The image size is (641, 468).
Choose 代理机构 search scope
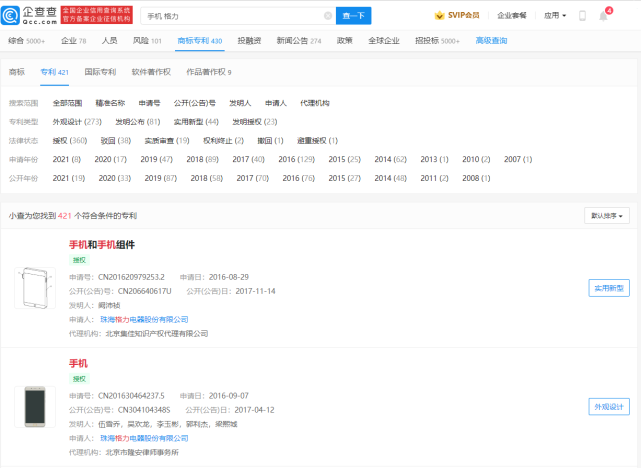[315, 103]
